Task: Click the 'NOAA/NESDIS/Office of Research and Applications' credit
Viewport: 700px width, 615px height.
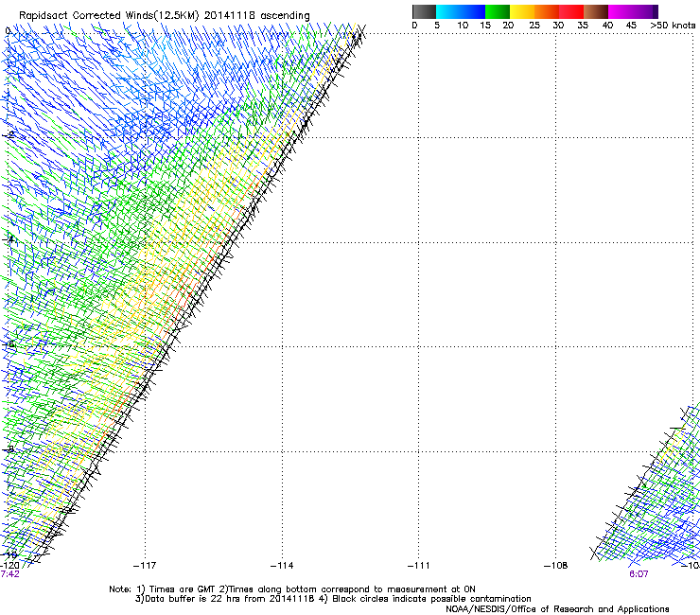Action: (x=557, y=609)
